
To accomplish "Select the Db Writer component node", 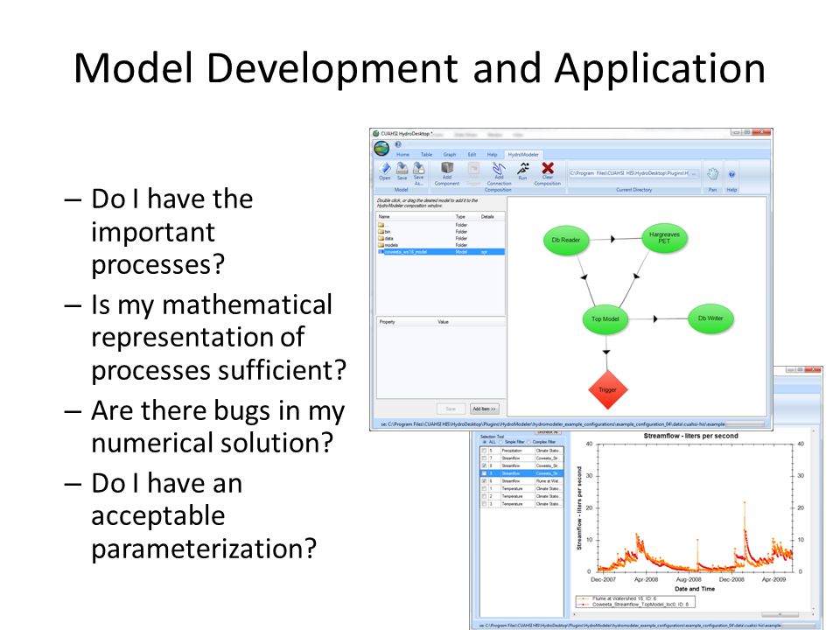I will [710, 318].
